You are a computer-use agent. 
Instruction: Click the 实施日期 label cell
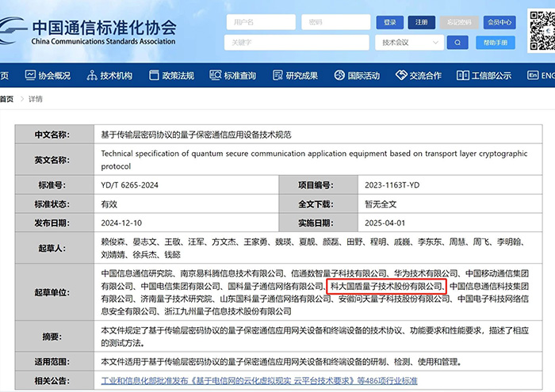point(318,223)
